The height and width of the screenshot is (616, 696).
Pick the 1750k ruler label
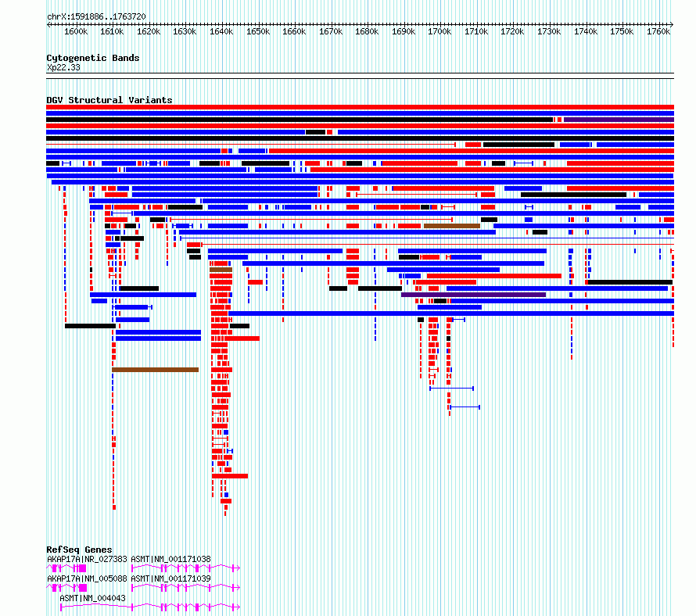(x=622, y=31)
